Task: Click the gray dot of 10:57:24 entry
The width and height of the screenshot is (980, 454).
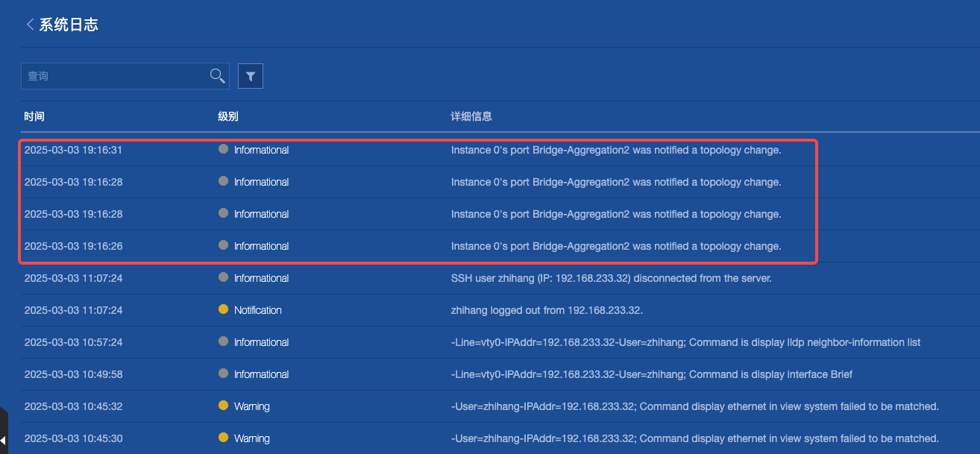Action: [223, 341]
